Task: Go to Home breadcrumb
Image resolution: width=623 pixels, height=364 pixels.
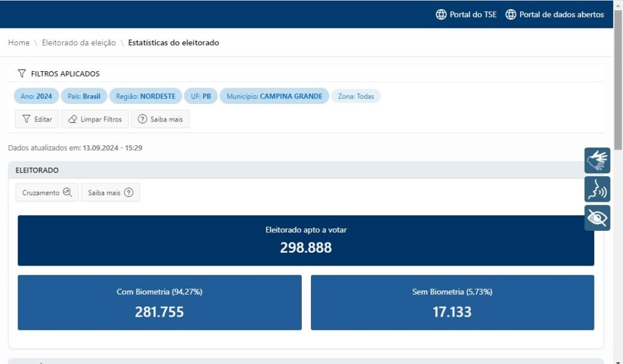Action: coord(19,43)
